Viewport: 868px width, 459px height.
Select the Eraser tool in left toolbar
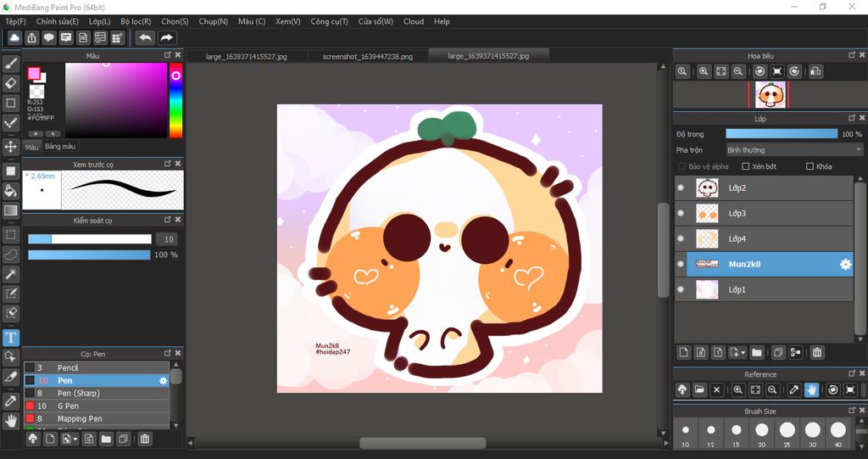10,83
